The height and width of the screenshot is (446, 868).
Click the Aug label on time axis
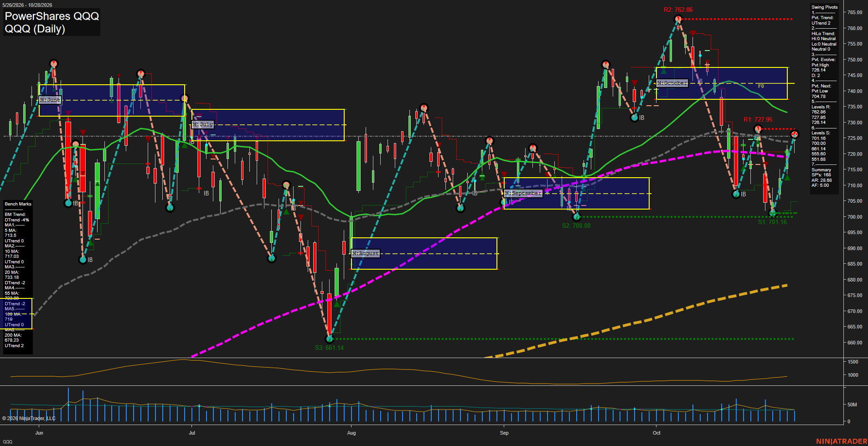pyautogui.click(x=351, y=433)
